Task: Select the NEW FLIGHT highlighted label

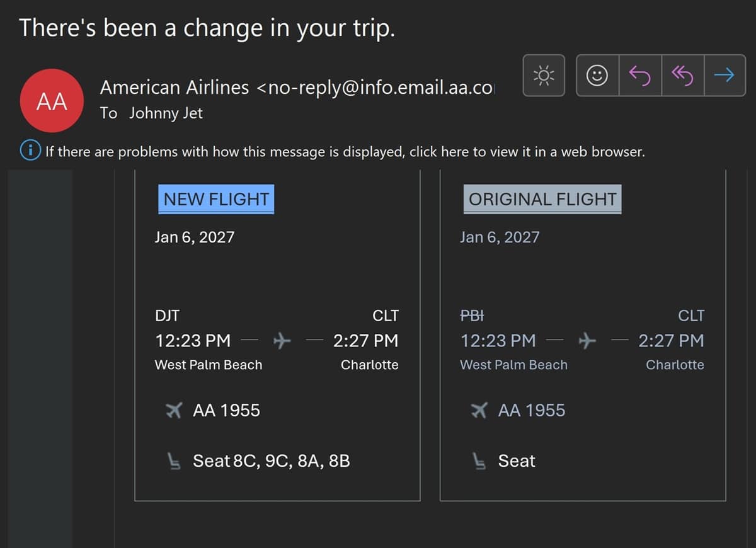Action: click(215, 199)
